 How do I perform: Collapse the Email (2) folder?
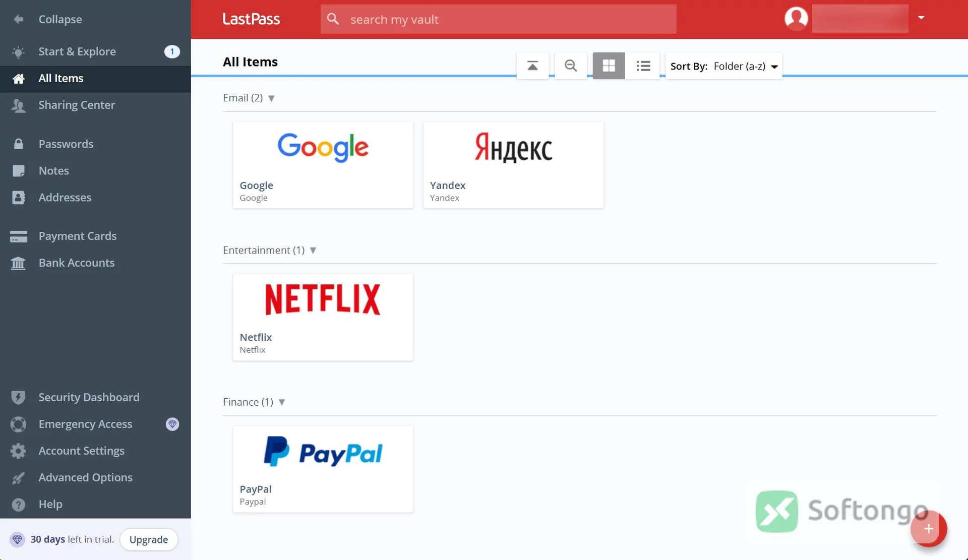pos(271,98)
